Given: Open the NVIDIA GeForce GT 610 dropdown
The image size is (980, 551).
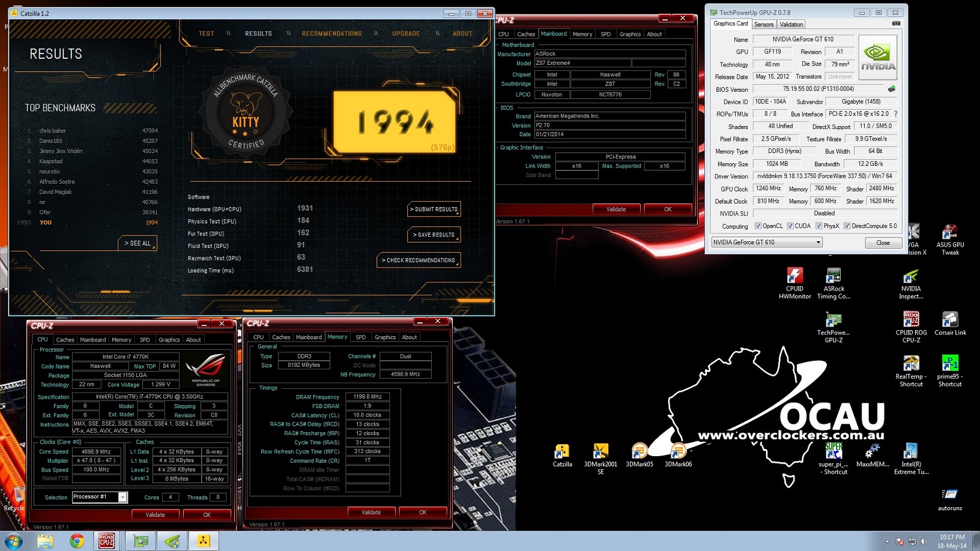Looking at the screenshot, I should coord(767,242).
